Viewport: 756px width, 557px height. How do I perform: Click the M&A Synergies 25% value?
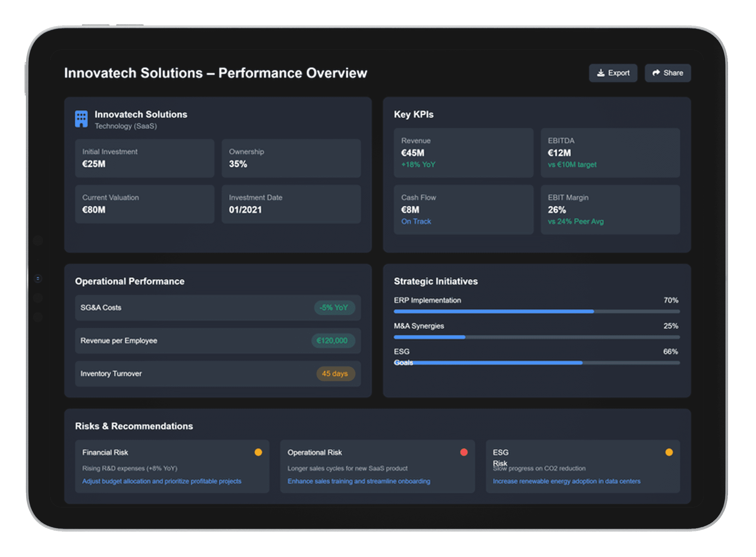671,326
